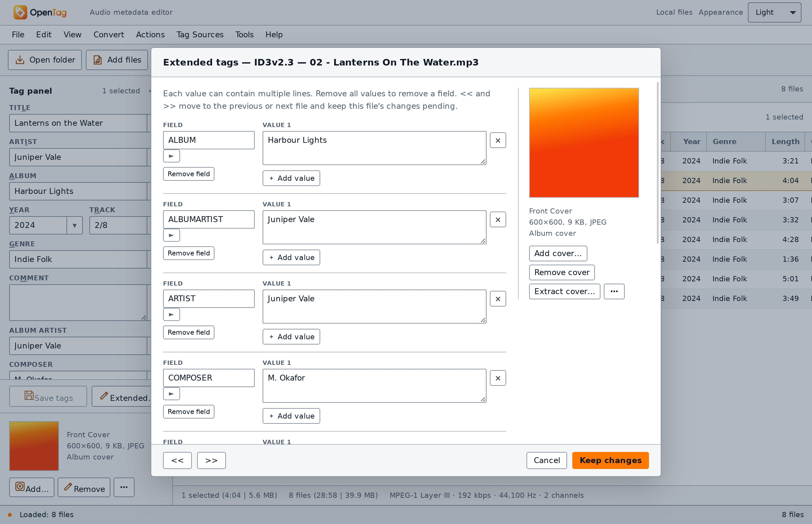Expand the COMPOSER field name arrow
The height and width of the screenshot is (524, 812).
[x=172, y=394]
